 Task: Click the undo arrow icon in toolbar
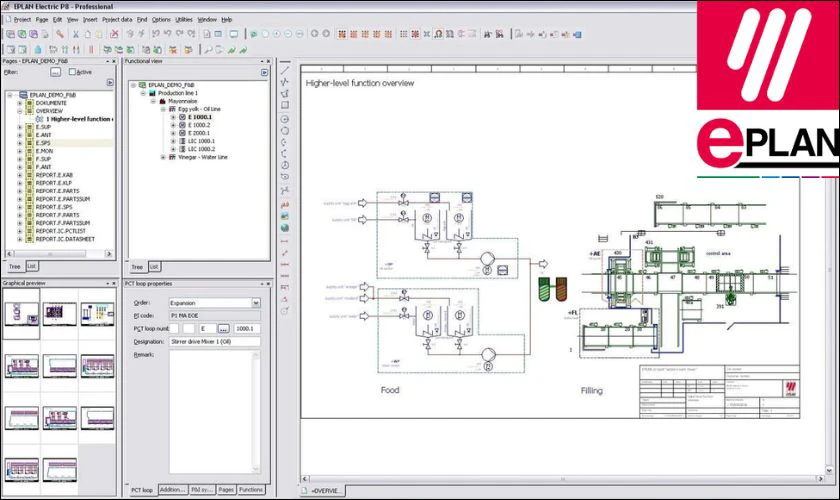pos(167,34)
